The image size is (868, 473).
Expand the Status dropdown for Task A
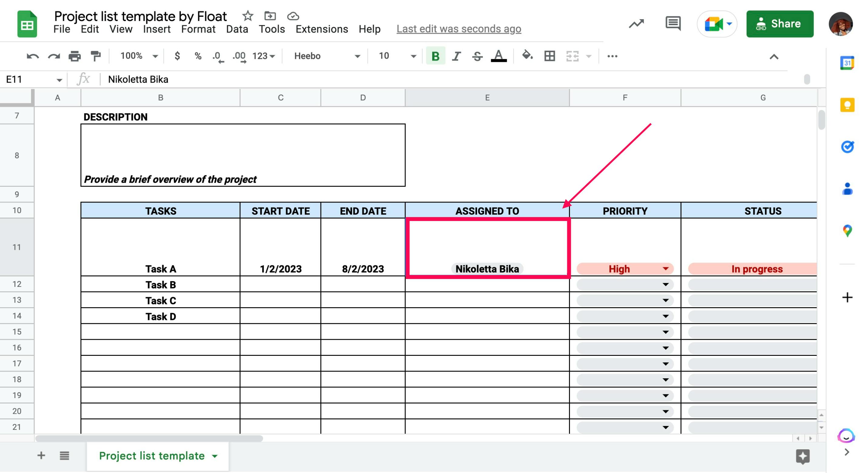click(x=756, y=269)
